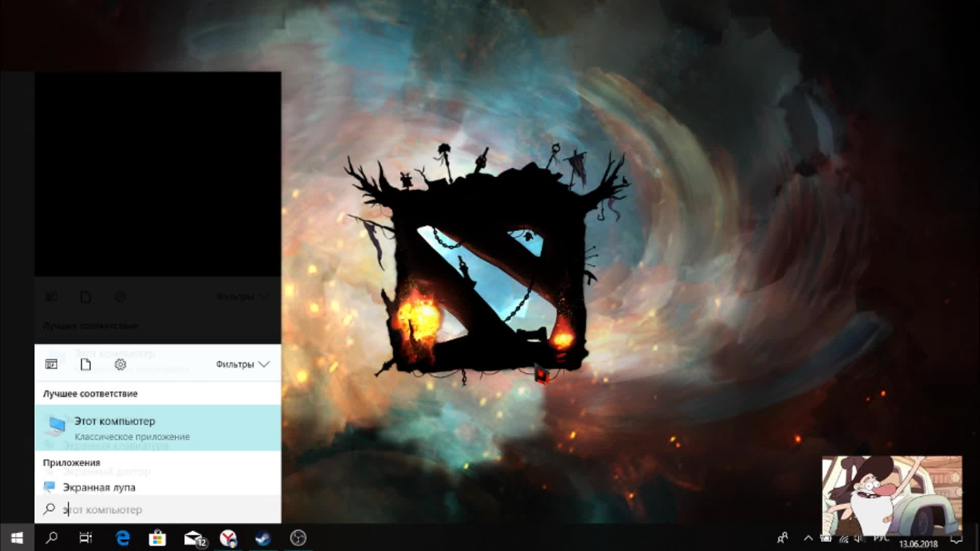The width and height of the screenshot is (980, 551).
Task: Open Steam from the taskbar
Action: coord(263,538)
